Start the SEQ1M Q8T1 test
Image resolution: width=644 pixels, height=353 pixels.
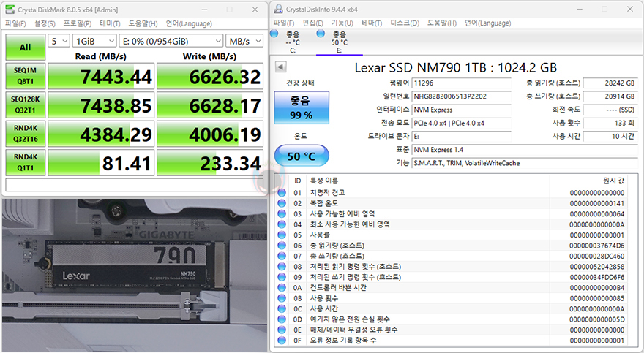click(26, 76)
